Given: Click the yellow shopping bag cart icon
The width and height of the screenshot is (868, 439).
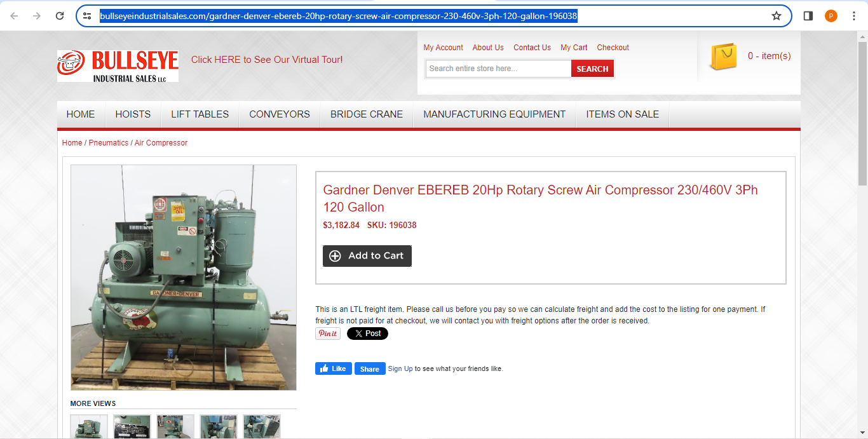Looking at the screenshot, I should pos(723,57).
